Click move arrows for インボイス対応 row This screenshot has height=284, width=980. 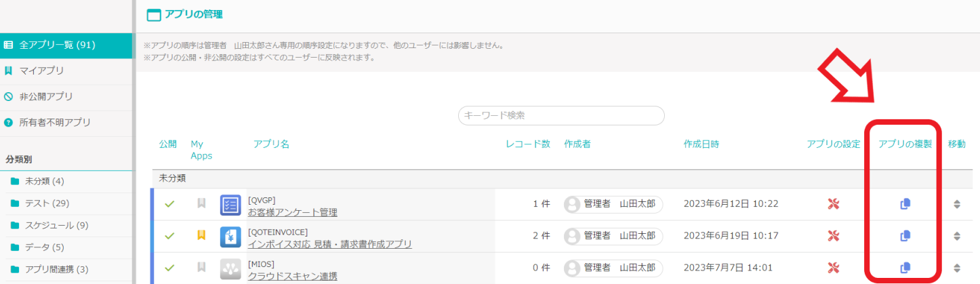coord(957,236)
